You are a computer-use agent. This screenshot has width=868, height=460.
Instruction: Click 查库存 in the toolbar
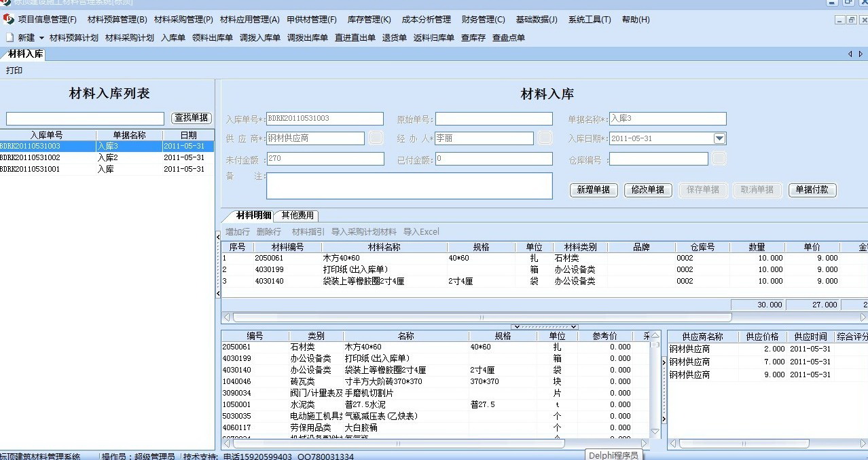[473, 38]
